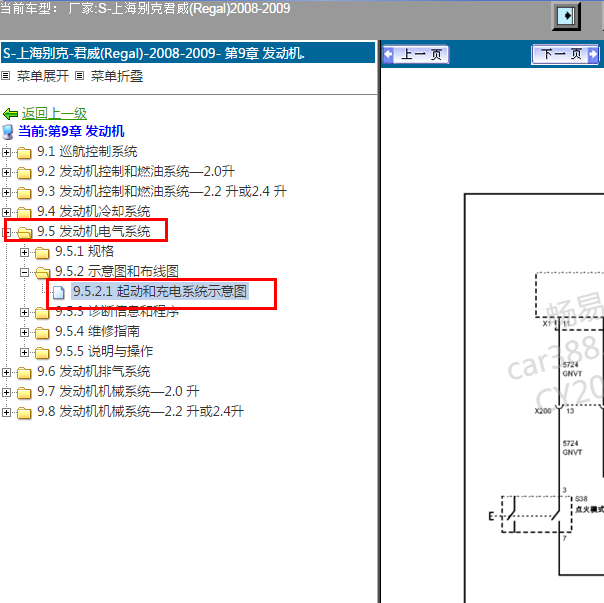Select 9.1 巡航控制系统 tree item
The width and height of the screenshot is (604, 603).
[x=87, y=152]
